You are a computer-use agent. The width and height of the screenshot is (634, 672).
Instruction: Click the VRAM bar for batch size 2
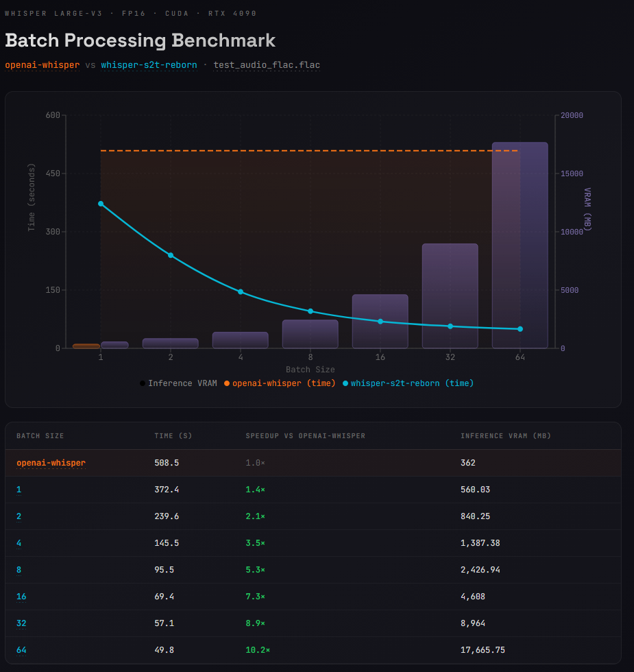pyautogui.click(x=171, y=344)
